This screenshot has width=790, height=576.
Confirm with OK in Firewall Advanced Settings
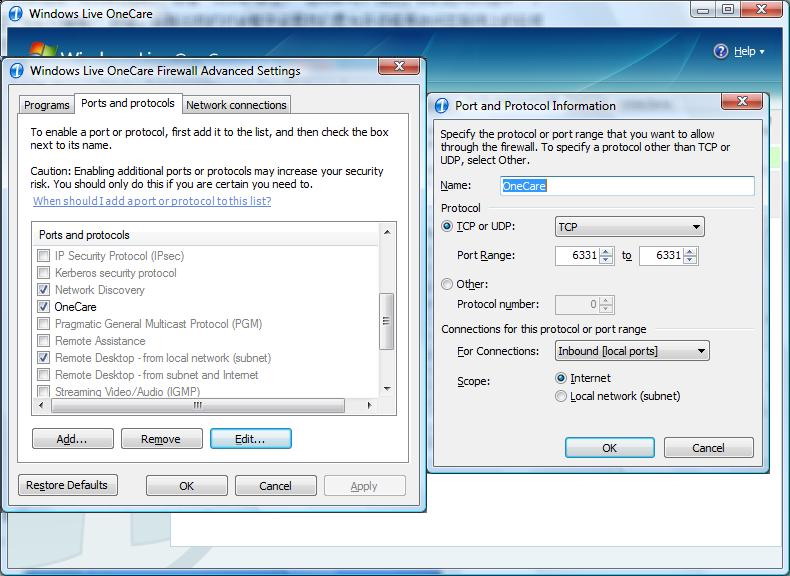(186, 486)
